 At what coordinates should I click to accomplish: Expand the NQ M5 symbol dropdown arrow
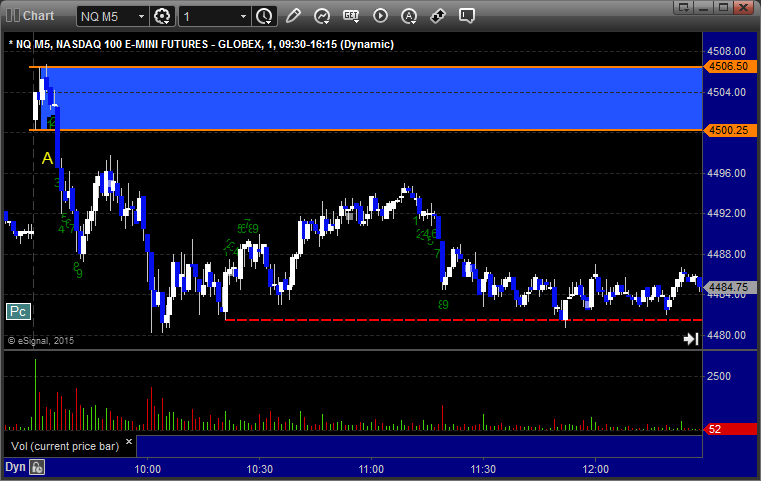point(141,17)
